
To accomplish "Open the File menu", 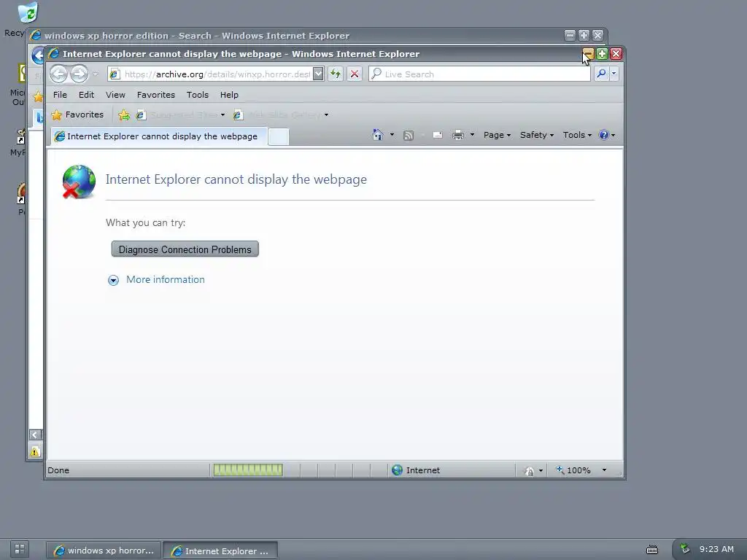I will tap(60, 95).
